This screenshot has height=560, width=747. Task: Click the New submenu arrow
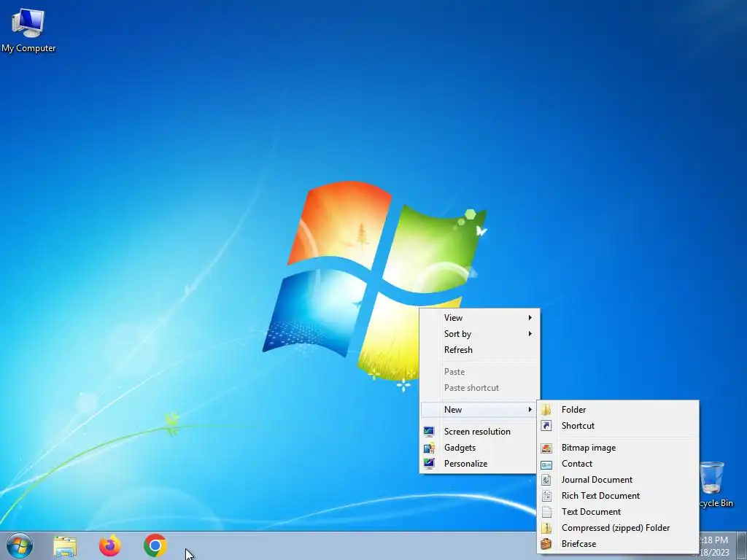pos(530,410)
